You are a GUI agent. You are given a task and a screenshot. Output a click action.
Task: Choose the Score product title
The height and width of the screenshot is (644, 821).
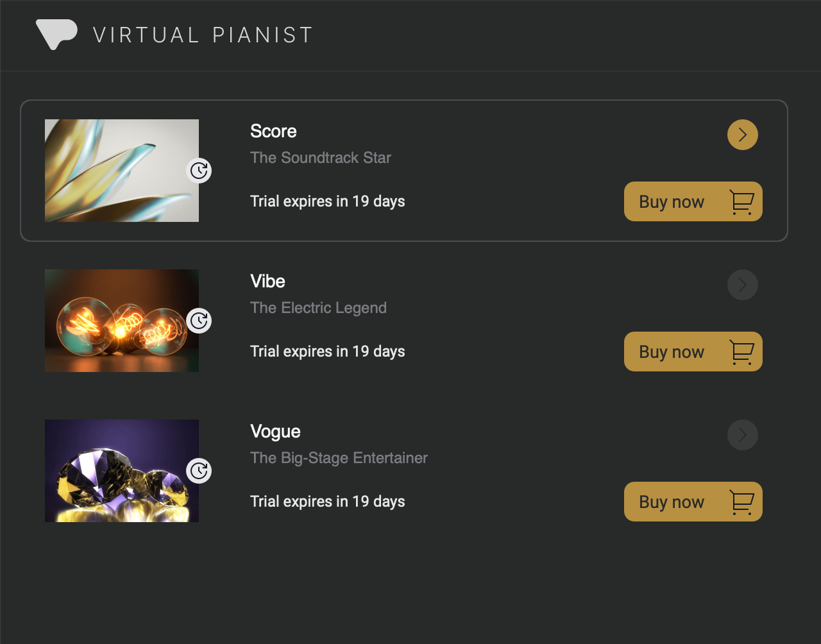click(x=273, y=131)
